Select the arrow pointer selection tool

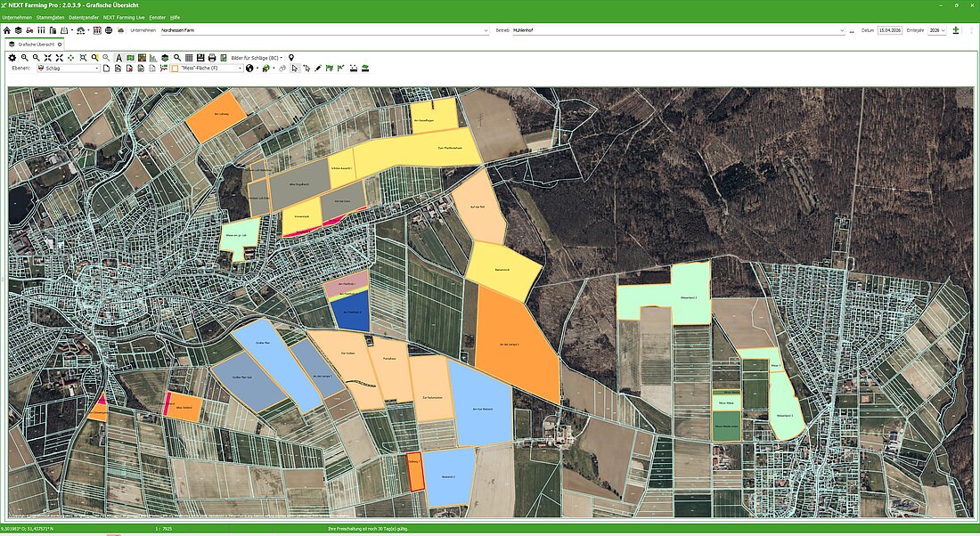294,69
